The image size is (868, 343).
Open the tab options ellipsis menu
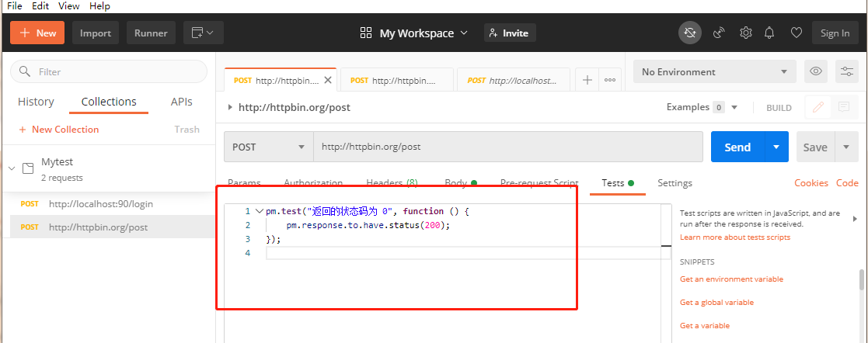pyautogui.click(x=610, y=80)
